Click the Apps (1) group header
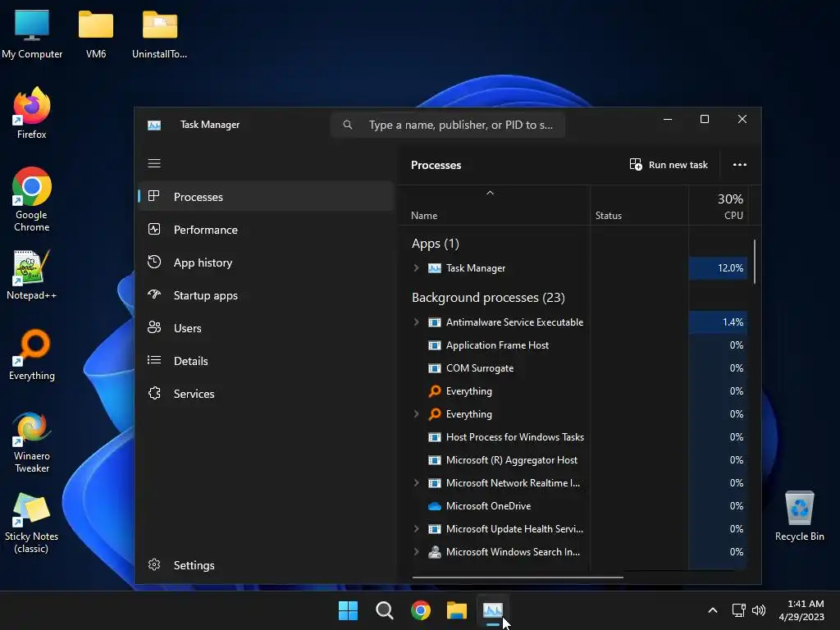Screen dimensions: 840x630 coord(435,244)
